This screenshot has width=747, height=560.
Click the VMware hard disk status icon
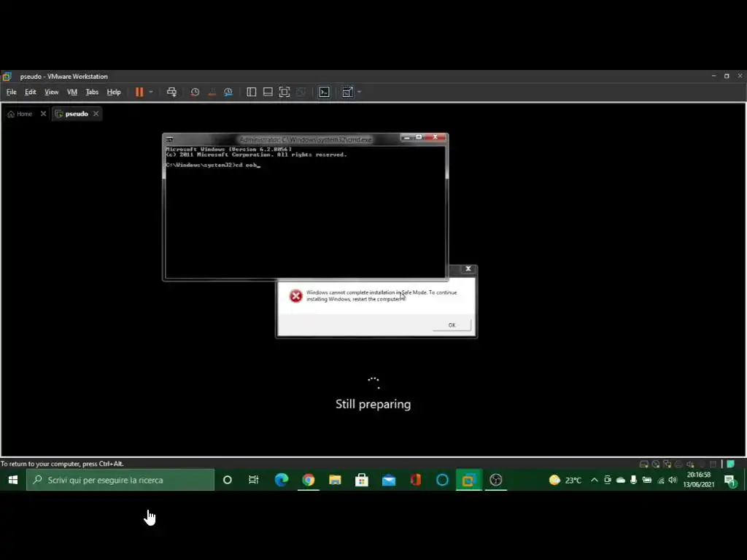(643, 464)
